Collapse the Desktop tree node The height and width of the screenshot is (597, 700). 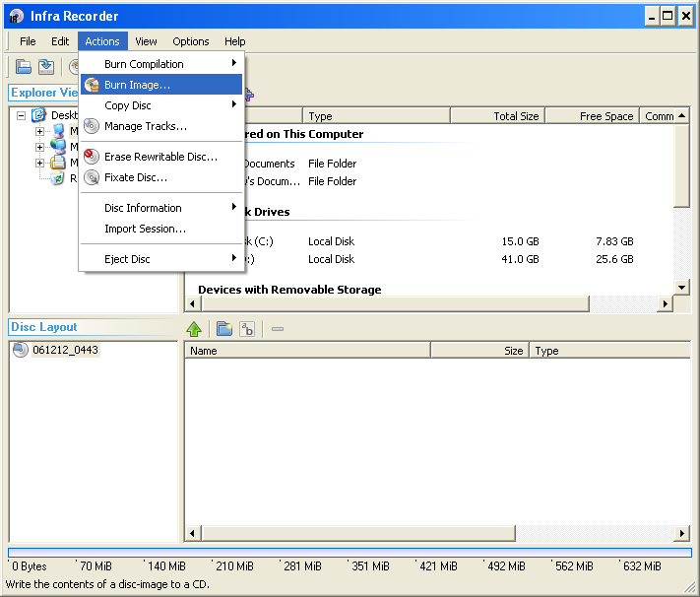tap(21, 115)
